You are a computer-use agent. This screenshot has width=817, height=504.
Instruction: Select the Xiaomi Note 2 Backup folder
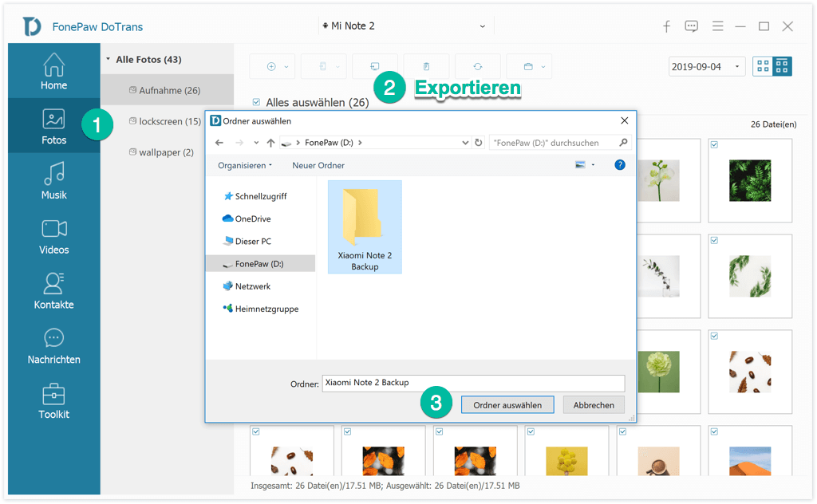(365, 227)
